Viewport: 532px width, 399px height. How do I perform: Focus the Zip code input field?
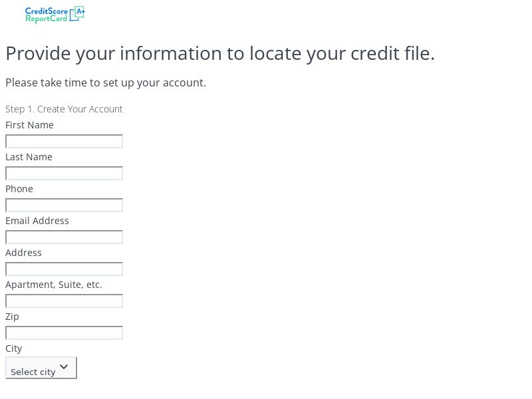[64, 332]
